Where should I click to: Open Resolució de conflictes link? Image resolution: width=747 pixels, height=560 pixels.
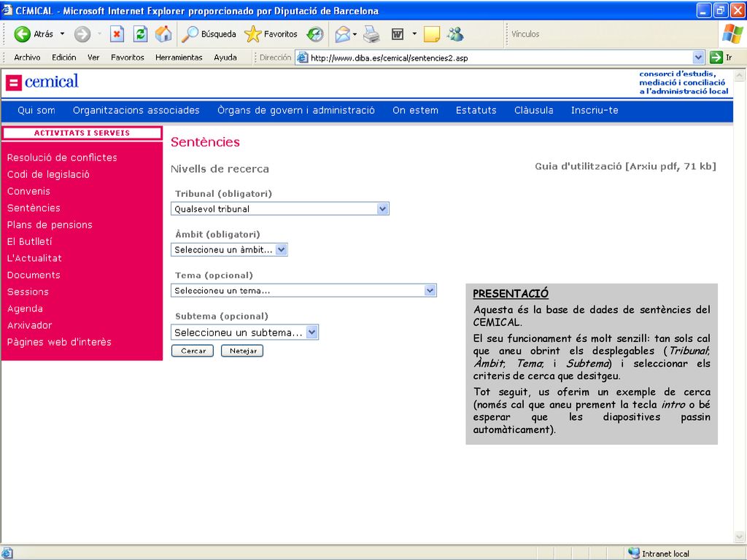[62, 157]
